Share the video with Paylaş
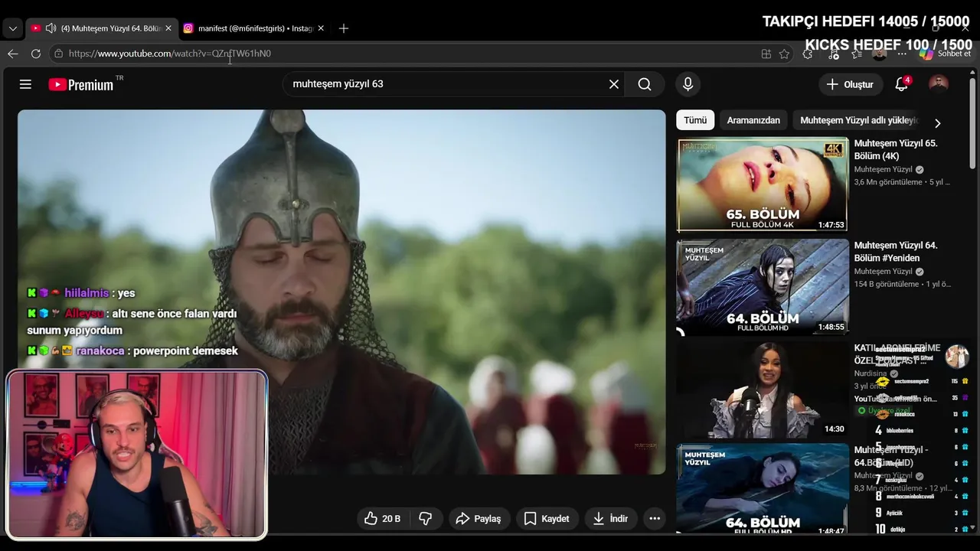 [x=479, y=519]
